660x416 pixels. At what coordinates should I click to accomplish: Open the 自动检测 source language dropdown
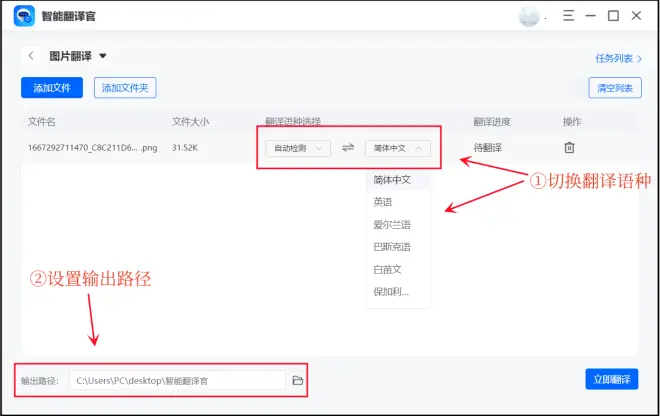[298, 148]
